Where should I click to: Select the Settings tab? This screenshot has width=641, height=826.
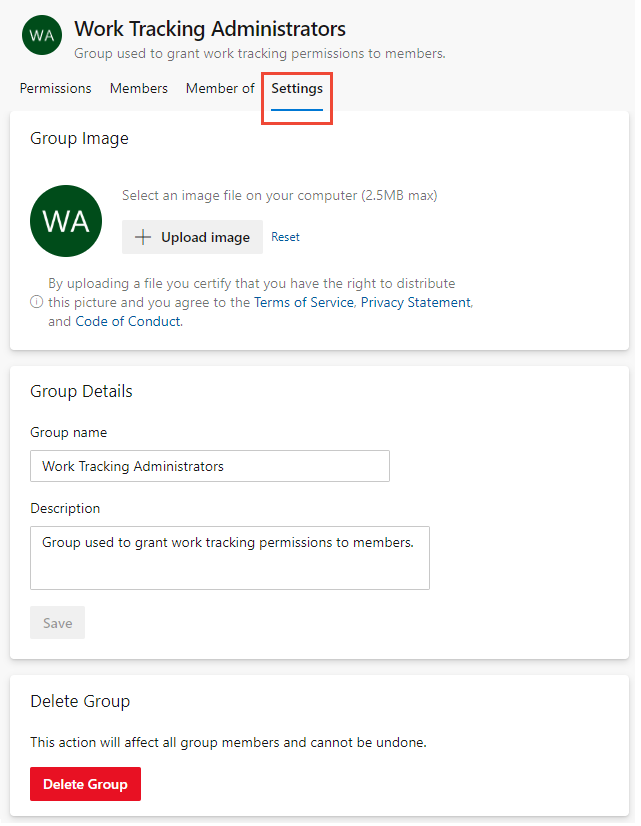[x=296, y=88]
